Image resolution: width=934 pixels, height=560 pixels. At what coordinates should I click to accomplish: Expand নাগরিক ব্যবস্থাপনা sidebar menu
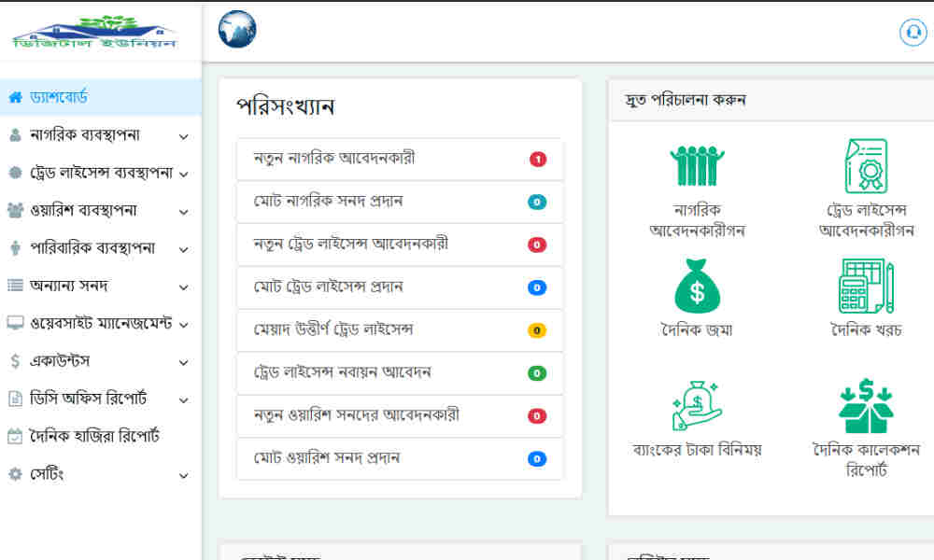pos(98,135)
